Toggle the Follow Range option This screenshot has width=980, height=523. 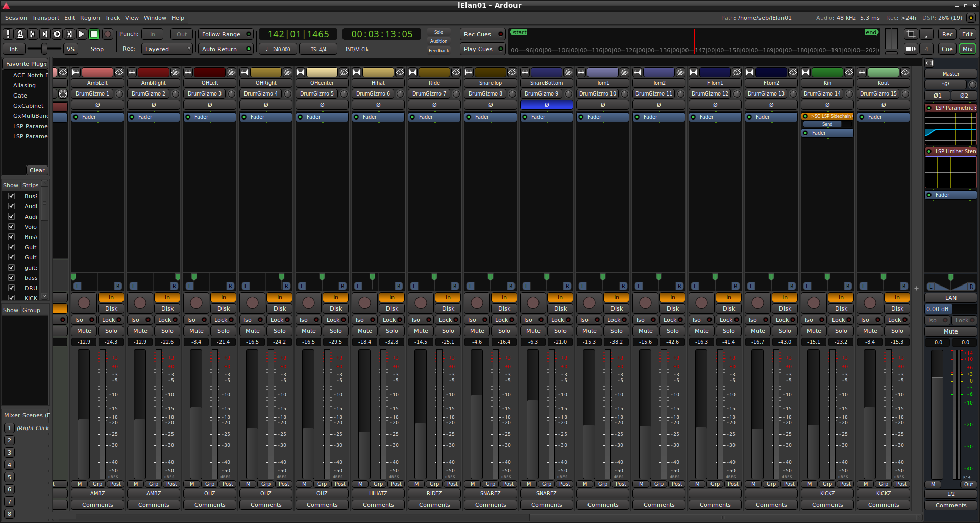click(x=226, y=34)
